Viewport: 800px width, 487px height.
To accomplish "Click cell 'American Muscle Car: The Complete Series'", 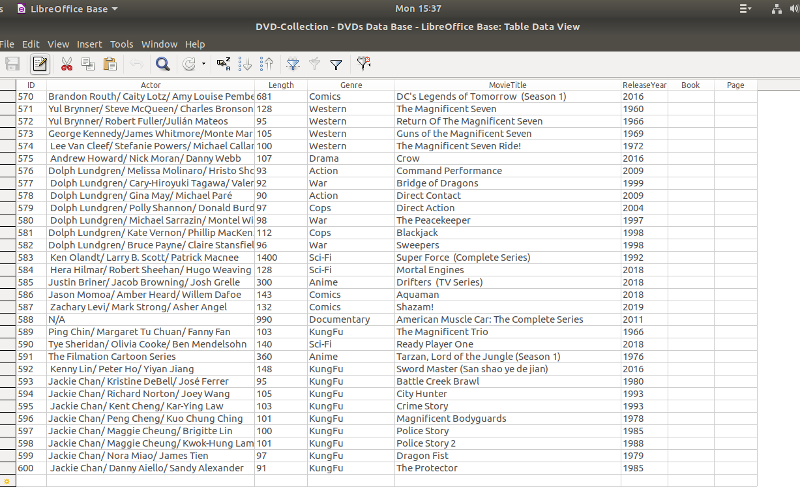I will [508, 319].
